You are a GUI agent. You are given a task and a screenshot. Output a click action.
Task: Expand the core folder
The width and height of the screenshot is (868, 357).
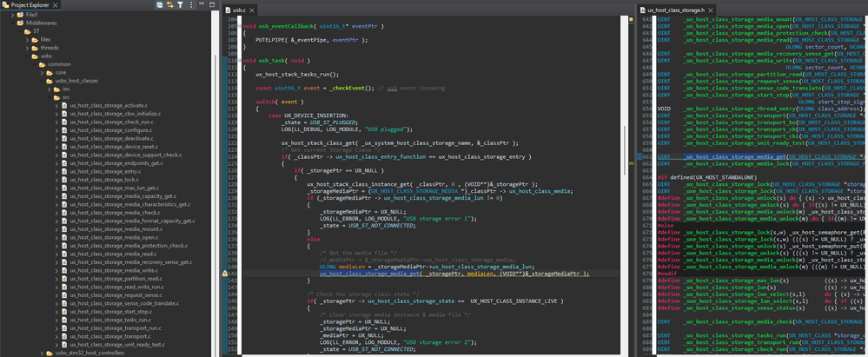pos(42,73)
